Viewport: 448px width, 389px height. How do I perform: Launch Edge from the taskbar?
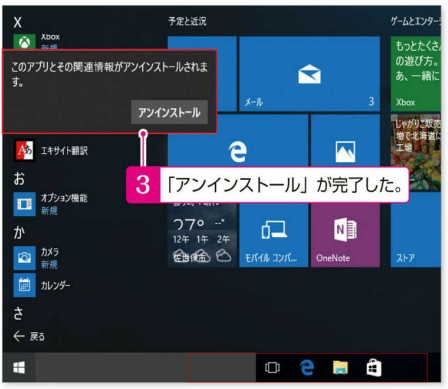307,368
